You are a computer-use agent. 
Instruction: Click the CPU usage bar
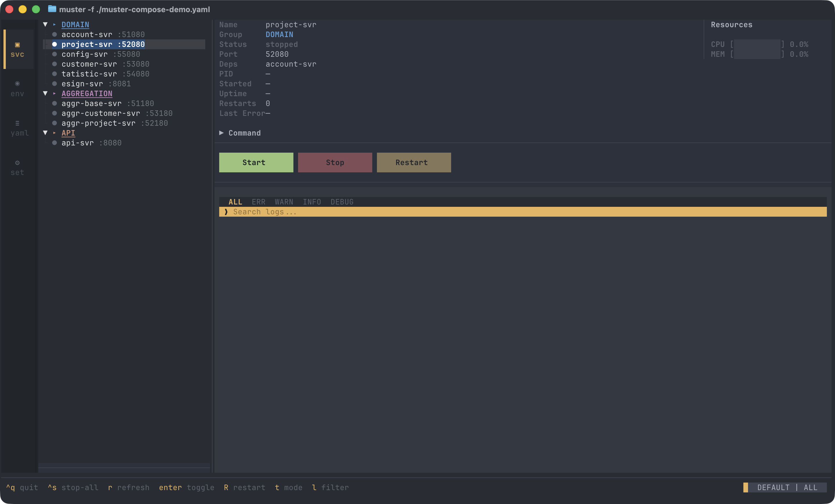[x=757, y=44]
